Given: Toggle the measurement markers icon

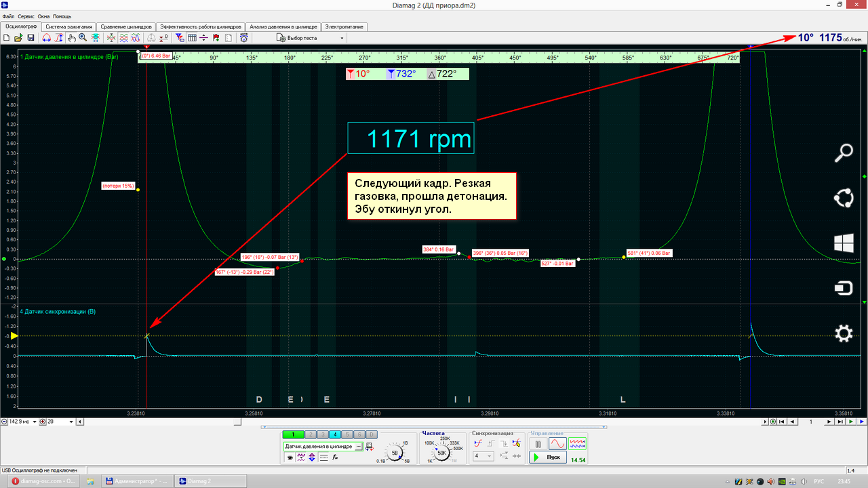Looking at the screenshot, I should (x=180, y=37).
